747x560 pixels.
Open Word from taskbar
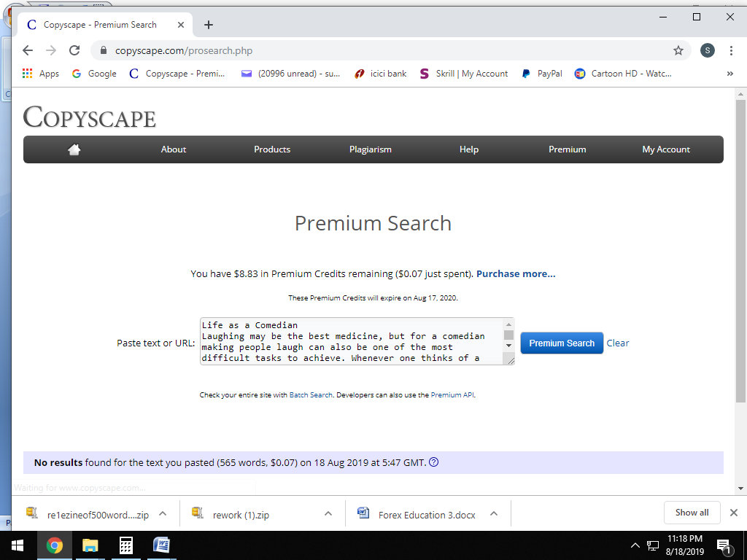coord(161,545)
